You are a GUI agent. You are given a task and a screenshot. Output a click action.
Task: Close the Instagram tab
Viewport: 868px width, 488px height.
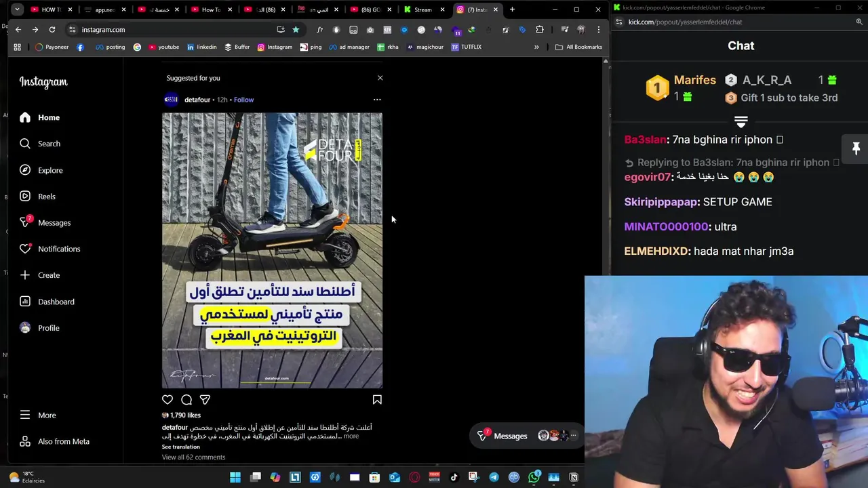coord(496,9)
